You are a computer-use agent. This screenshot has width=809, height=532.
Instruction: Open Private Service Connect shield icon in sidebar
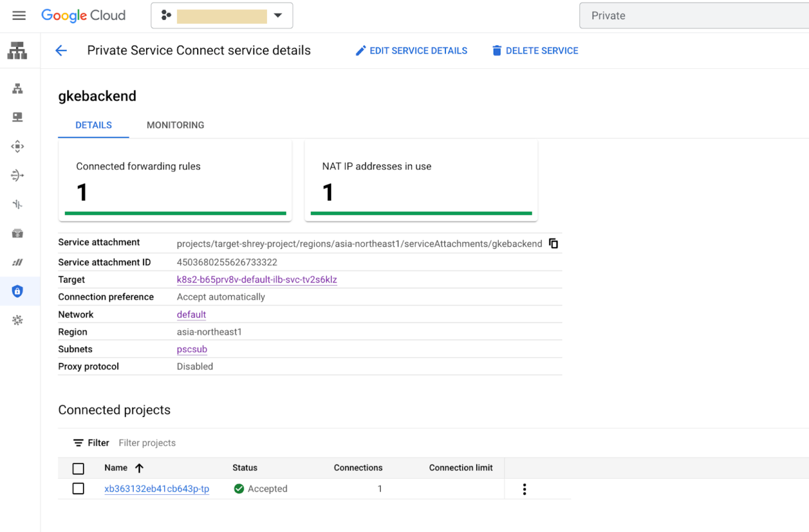[17, 291]
